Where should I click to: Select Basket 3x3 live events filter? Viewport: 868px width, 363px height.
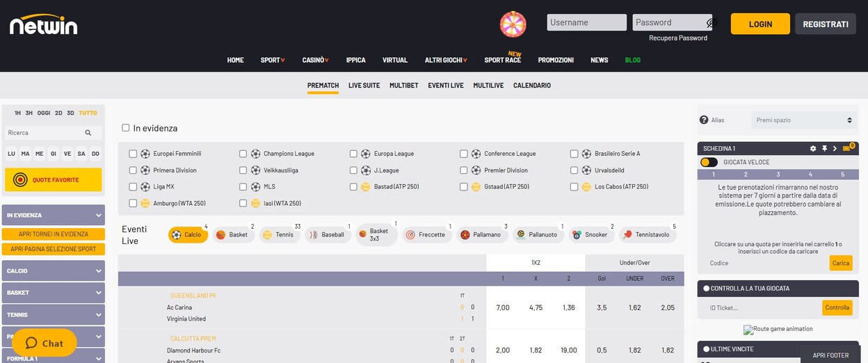point(376,235)
